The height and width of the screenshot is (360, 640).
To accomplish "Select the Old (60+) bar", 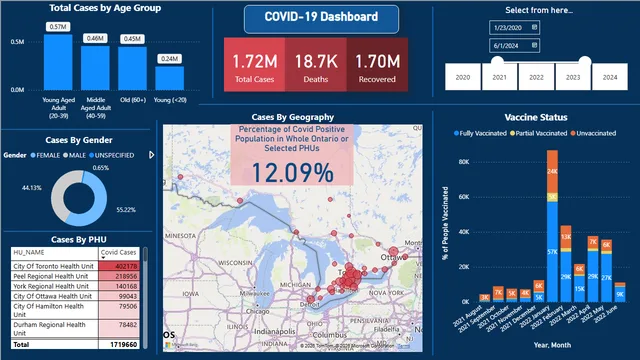I will [133, 68].
